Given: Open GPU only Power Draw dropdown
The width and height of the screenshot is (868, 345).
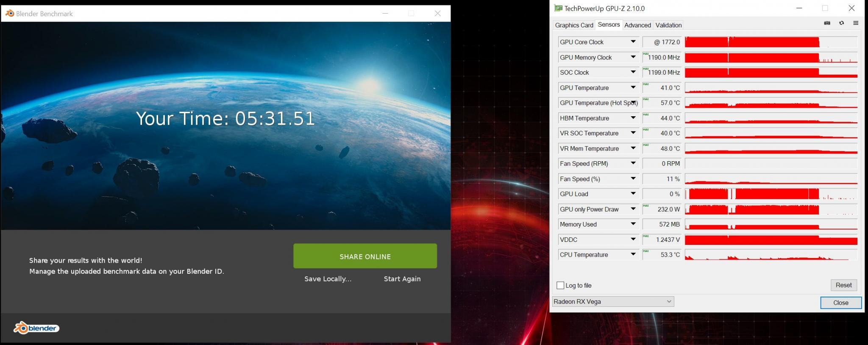Looking at the screenshot, I should pyautogui.click(x=633, y=209).
